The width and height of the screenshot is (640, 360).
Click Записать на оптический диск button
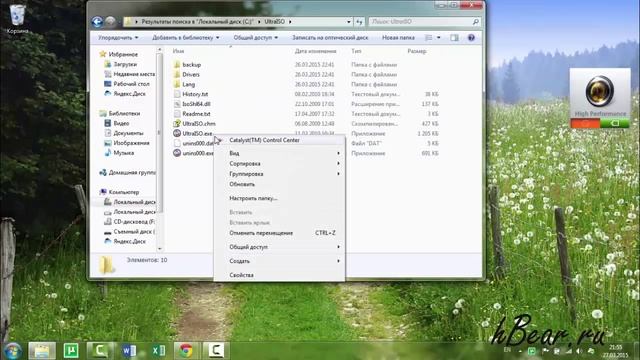(330, 38)
